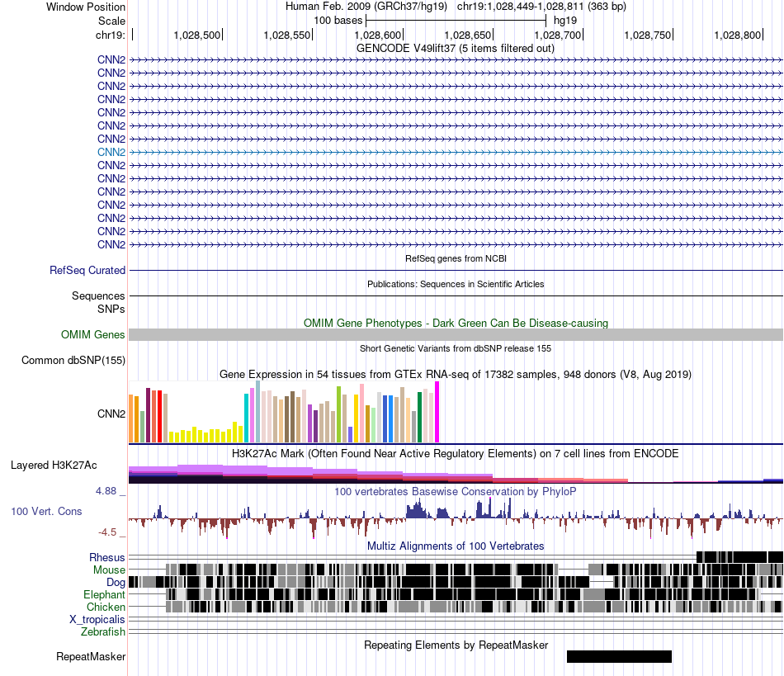Click Publications: Sequences in Scientific Articles title
The height and width of the screenshot is (676, 784).
pos(456,284)
